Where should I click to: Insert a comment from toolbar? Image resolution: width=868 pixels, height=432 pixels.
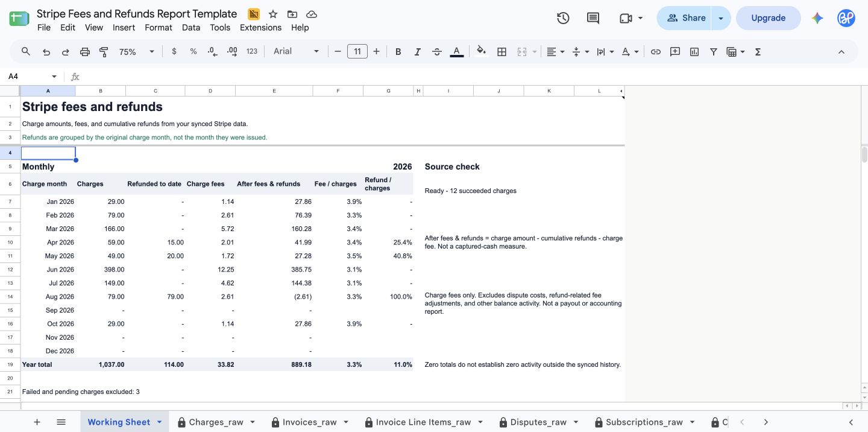[x=675, y=52]
